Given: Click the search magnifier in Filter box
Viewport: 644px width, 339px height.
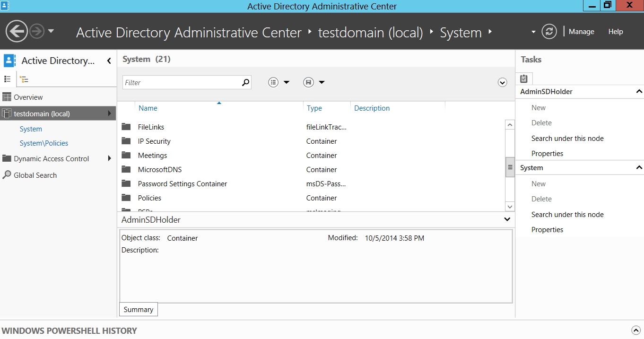Looking at the screenshot, I should (x=245, y=82).
